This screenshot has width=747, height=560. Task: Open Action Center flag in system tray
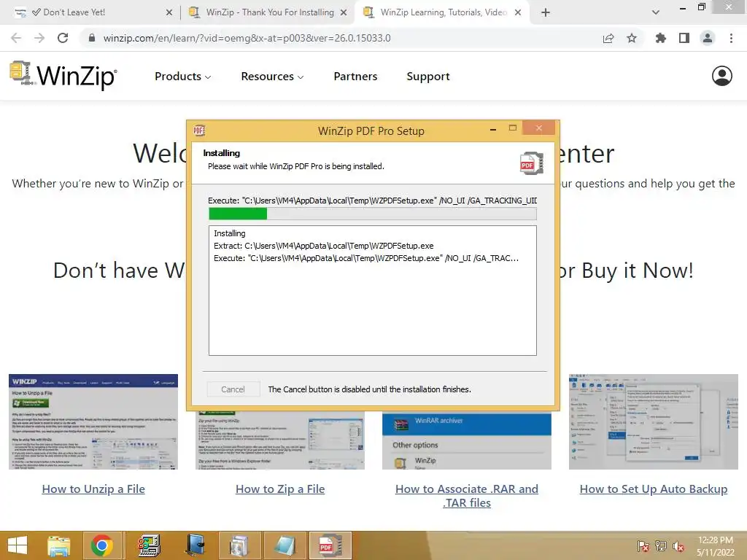point(643,546)
